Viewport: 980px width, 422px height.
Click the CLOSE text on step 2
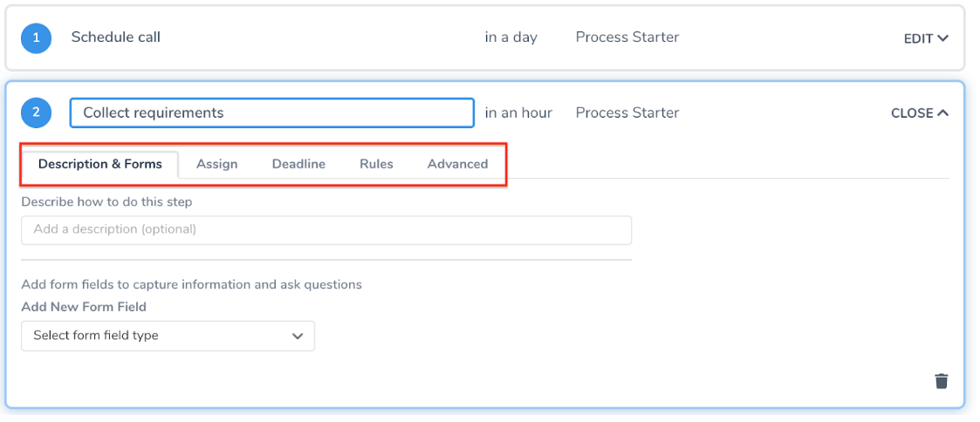click(912, 113)
